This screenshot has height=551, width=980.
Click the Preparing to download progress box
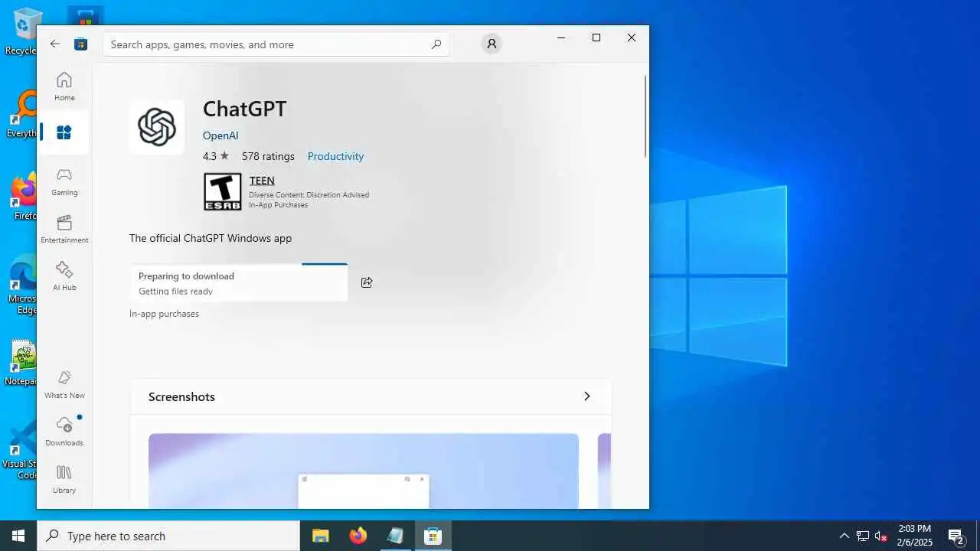(239, 283)
